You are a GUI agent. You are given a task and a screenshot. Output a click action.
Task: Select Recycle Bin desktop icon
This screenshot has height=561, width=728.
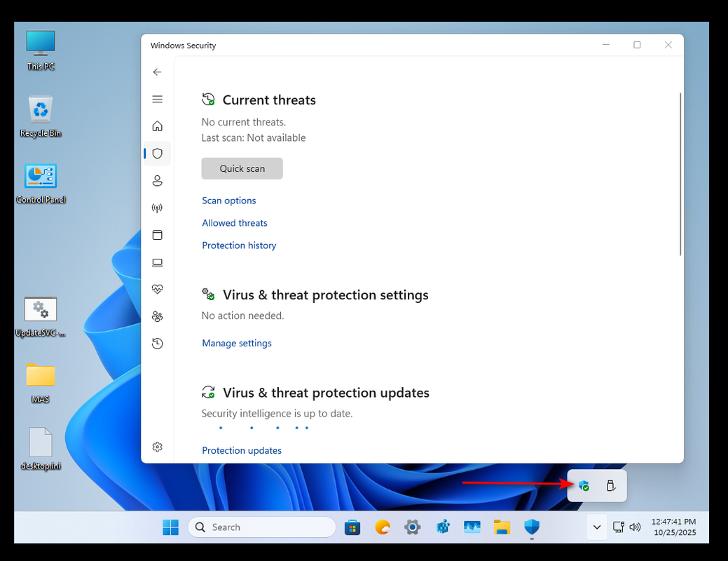click(x=41, y=116)
